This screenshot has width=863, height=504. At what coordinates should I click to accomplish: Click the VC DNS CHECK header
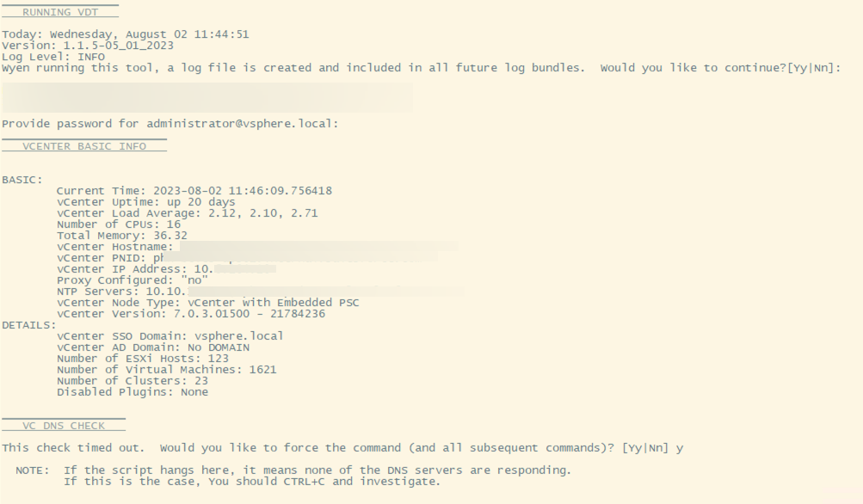(x=63, y=426)
